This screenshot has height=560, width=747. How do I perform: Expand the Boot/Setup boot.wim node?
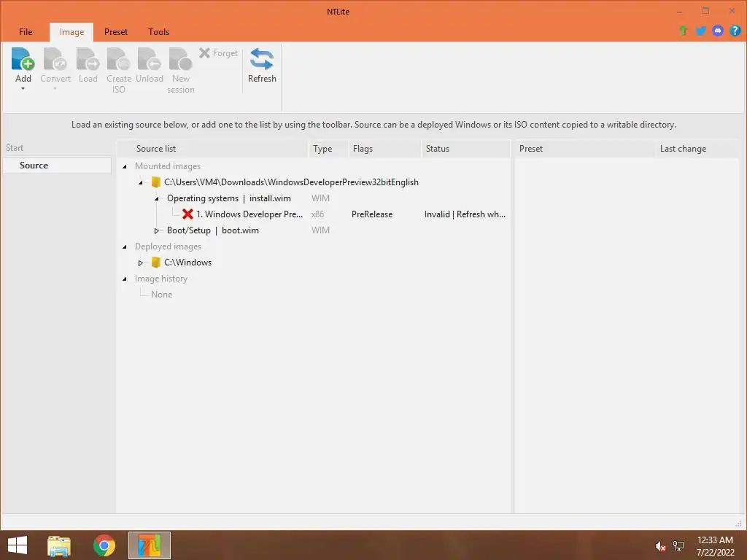(x=156, y=230)
